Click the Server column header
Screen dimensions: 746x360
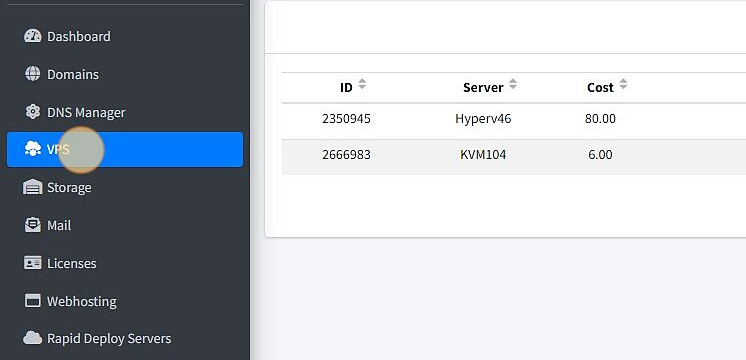483,88
